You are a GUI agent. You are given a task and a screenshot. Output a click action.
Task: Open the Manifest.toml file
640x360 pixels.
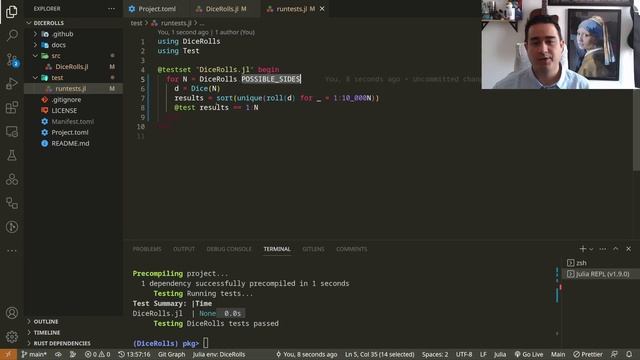pos(73,121)
